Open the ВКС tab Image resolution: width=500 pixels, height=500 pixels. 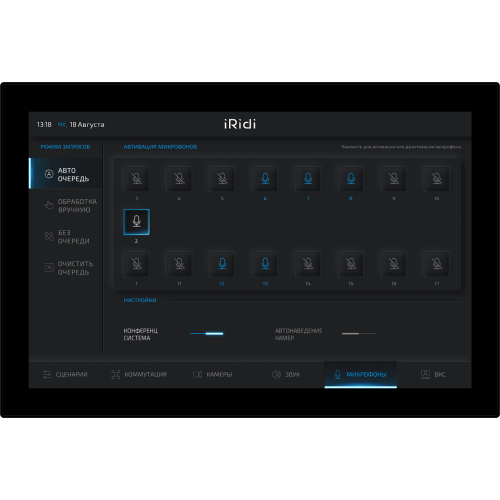(x=434, y=374)
